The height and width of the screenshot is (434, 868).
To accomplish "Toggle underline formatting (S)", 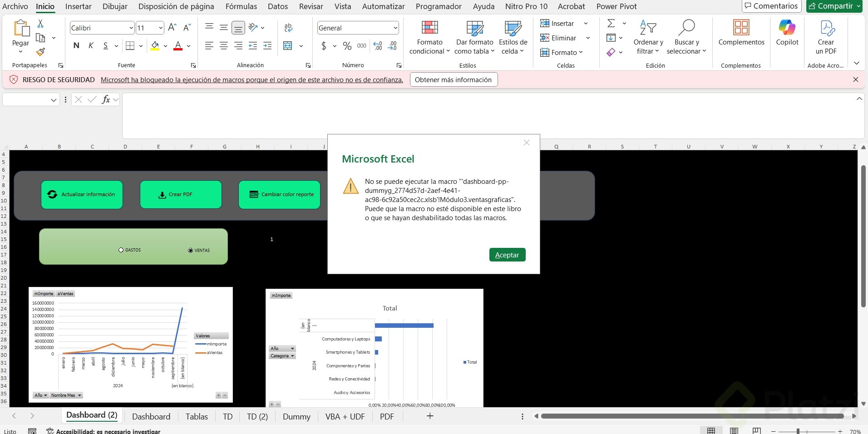I will [x=106, y=45].
